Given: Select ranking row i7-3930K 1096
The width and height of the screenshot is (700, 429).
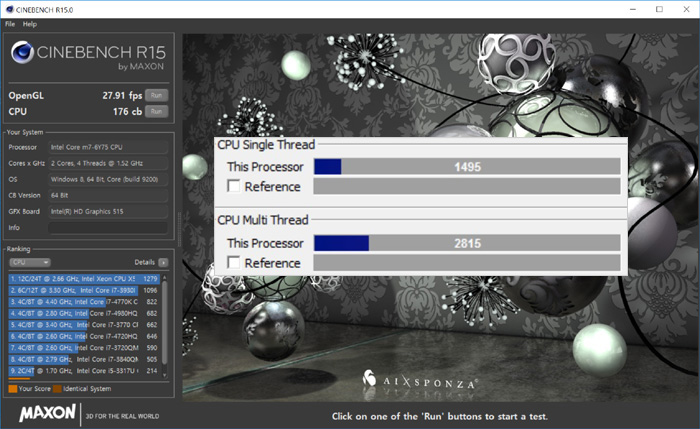Looking at the screenshot, I should (x=84, y=290).
